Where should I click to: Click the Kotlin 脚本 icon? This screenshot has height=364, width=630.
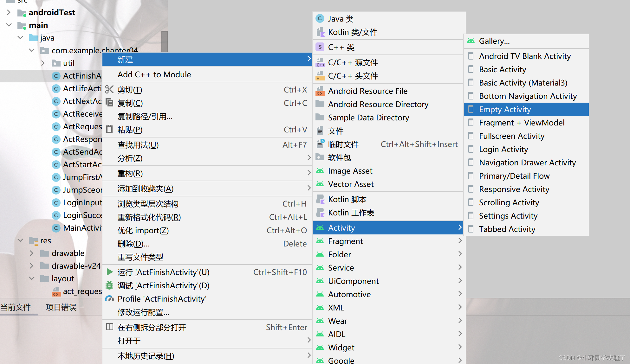pos(320,199)
